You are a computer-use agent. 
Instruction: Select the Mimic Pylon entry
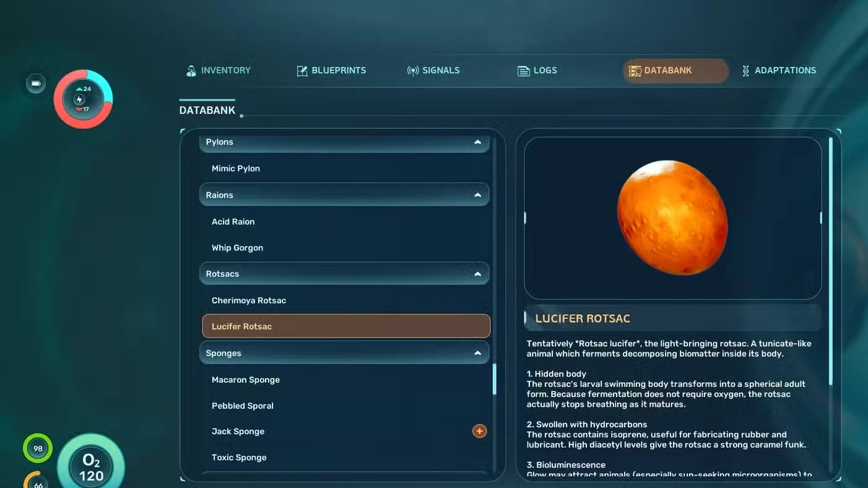346,168
